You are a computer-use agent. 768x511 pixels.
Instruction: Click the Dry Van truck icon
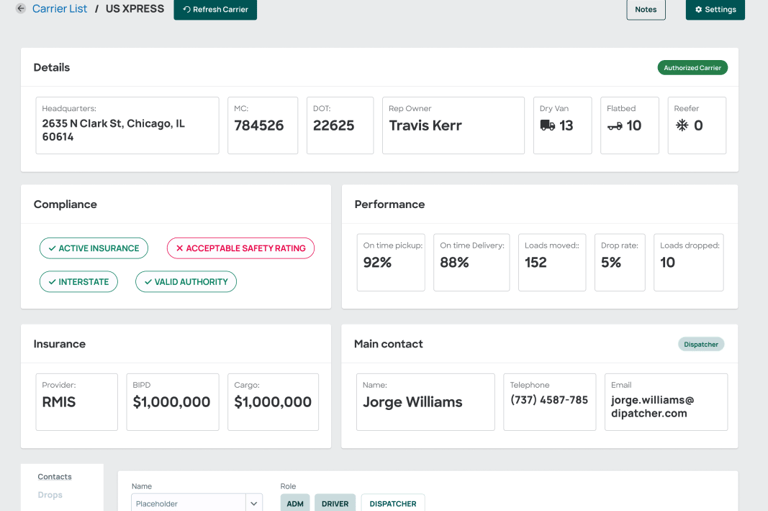[x=547, y=126]
